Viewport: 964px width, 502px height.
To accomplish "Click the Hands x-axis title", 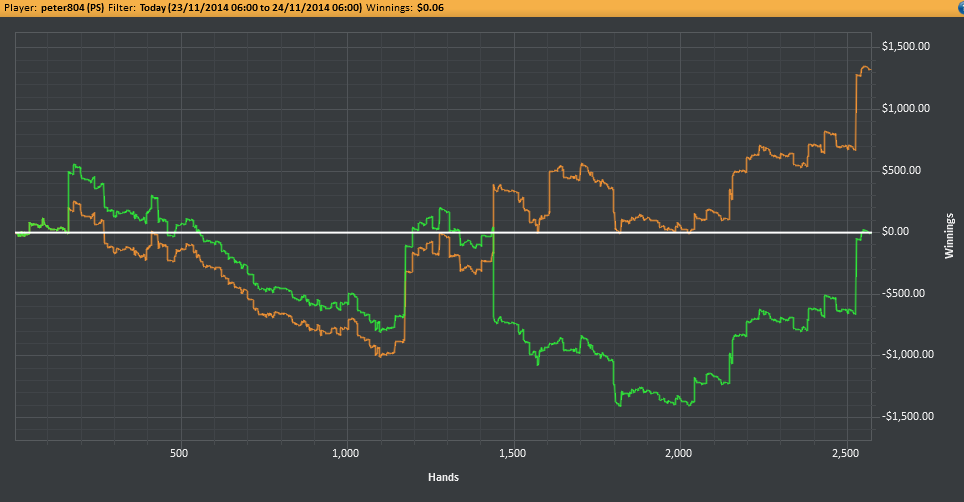I will (x=443, y=477).
